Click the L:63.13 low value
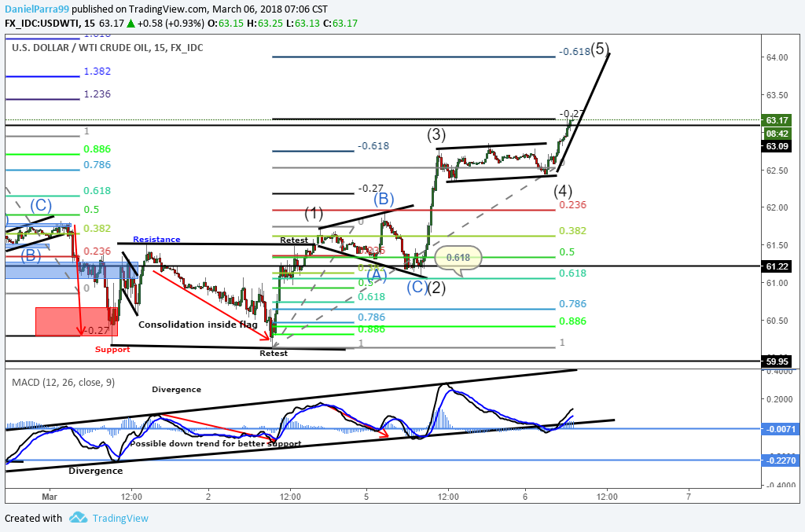The height and width of the screenshot is (532, 805). [303, 23]
